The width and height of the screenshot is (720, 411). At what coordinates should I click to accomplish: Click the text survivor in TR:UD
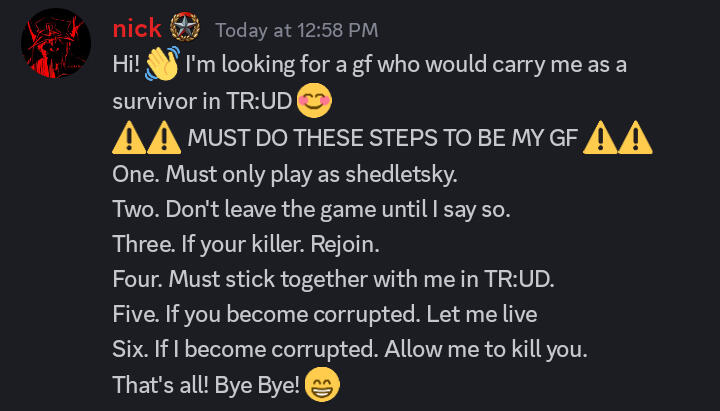(x=202, y=101)
